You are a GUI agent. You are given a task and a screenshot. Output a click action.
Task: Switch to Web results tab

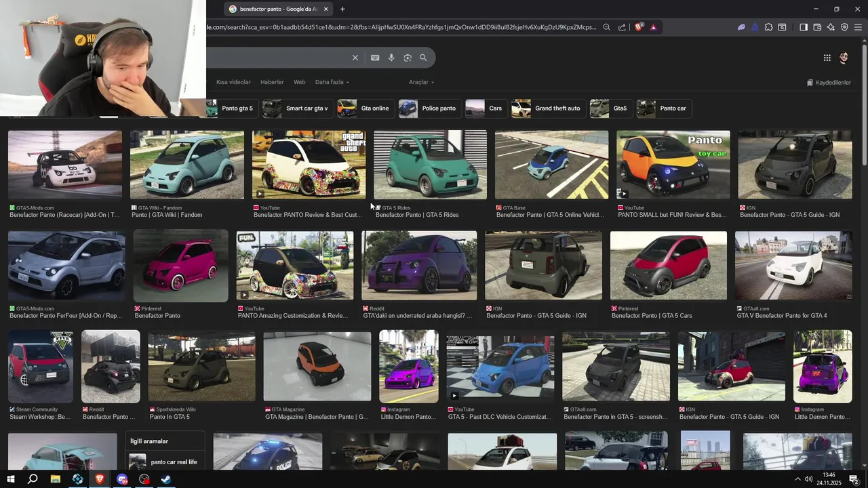point(299,82)
